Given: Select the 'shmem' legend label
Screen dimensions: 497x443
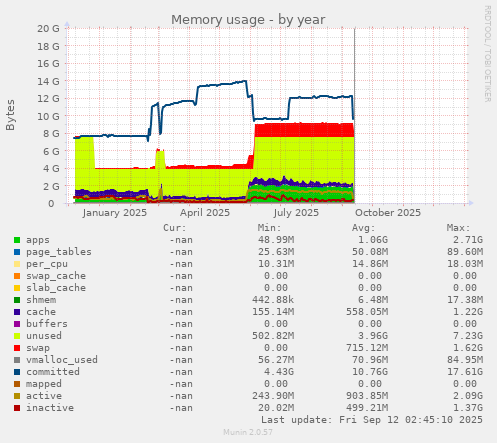Looking at the screenshot, I should (x=41, y=300).
